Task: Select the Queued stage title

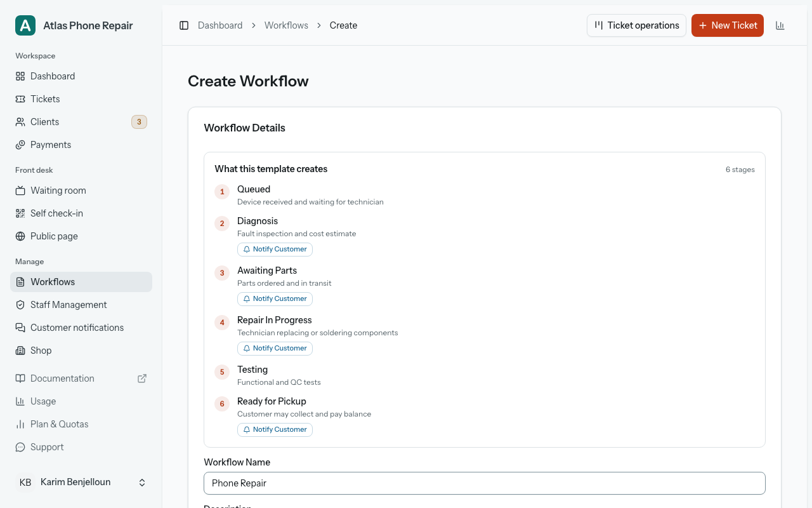Action: click(254, 189)
